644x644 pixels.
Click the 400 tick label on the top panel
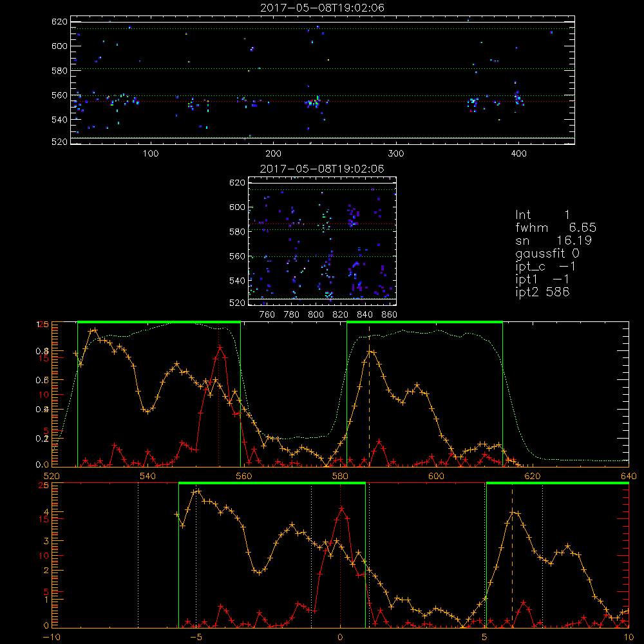[518, 154]
